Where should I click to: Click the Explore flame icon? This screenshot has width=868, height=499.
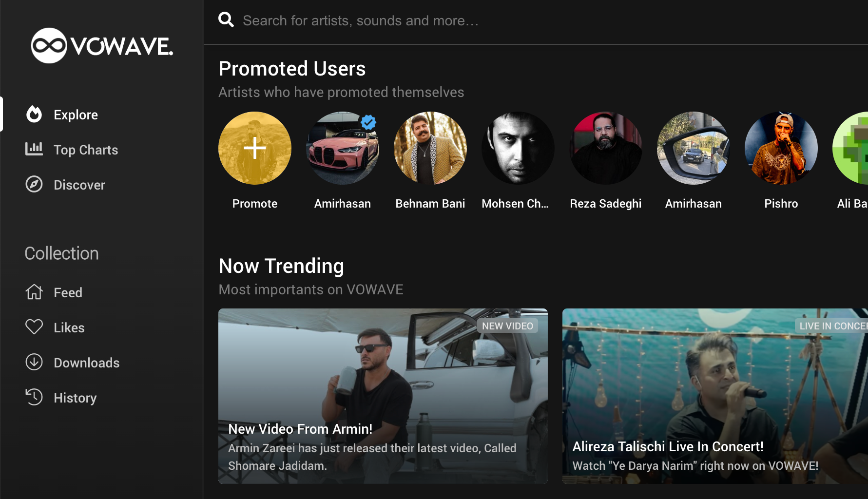(34, 115)
